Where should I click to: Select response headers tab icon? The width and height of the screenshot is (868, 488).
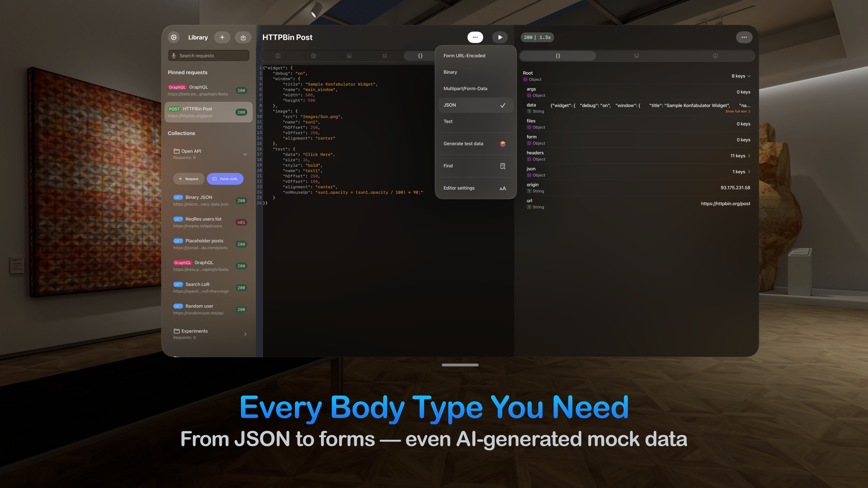click(x=637, y=56)
